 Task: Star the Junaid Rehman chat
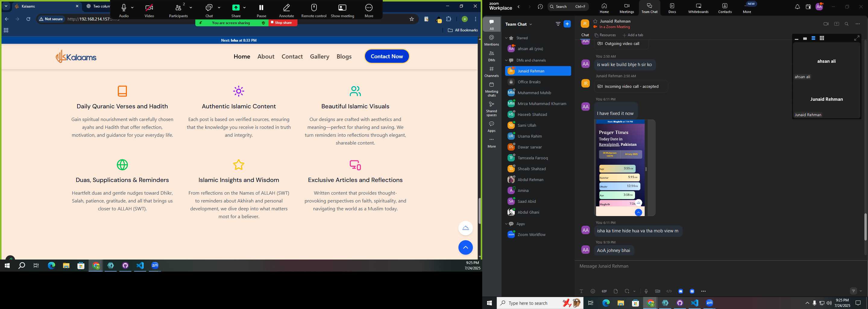point(596,21)
